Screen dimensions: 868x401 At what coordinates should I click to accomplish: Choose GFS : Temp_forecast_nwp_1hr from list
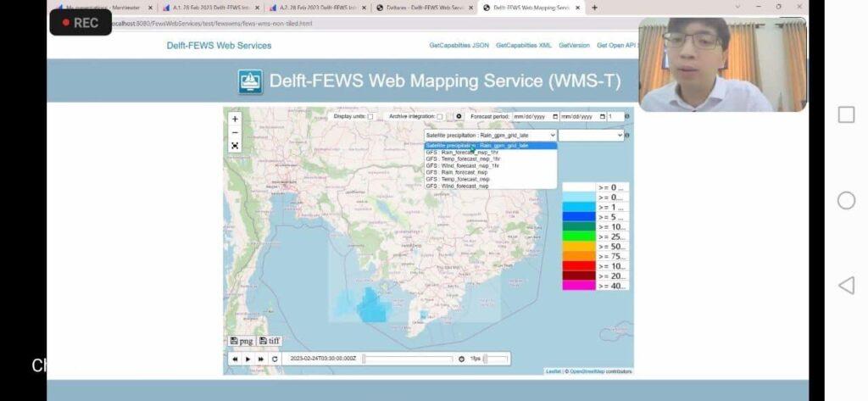coord(491,159)
